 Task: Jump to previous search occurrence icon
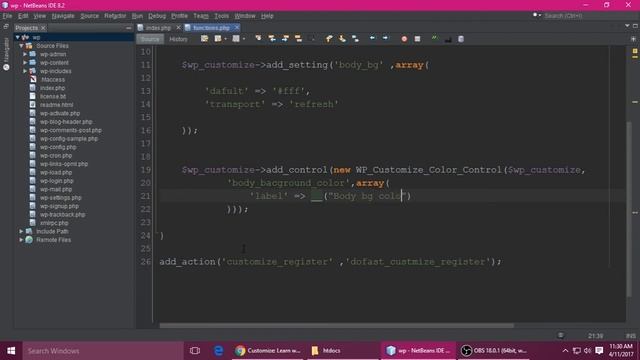coord(272,39)
